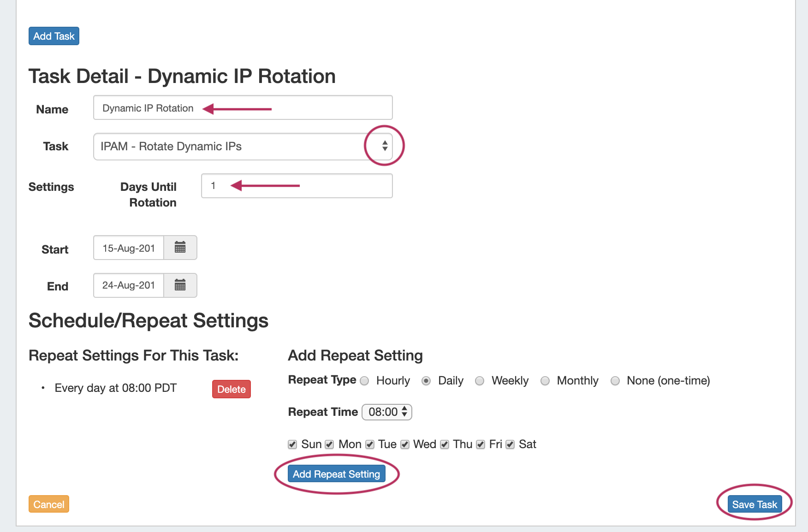Select the Hourly repeat type

pyautogui.click(x=364, y=381)
